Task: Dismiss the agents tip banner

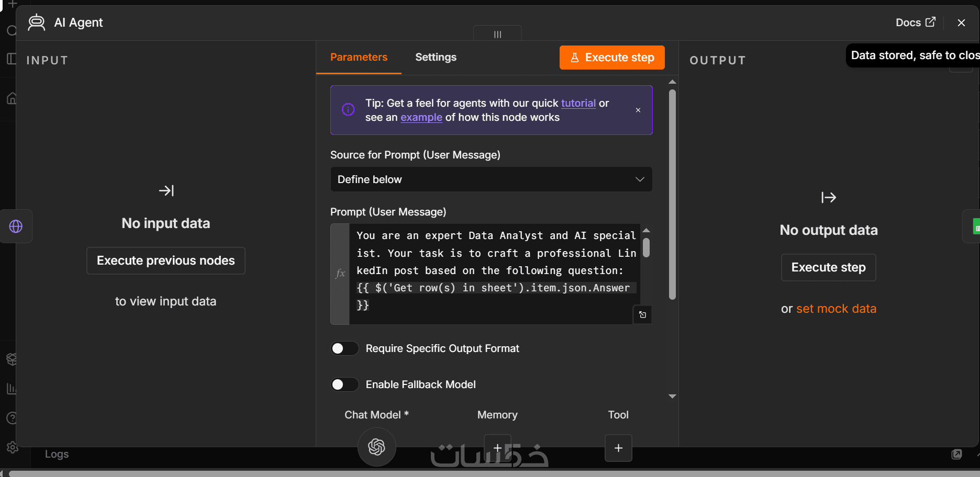Action: tap(638, 110)
